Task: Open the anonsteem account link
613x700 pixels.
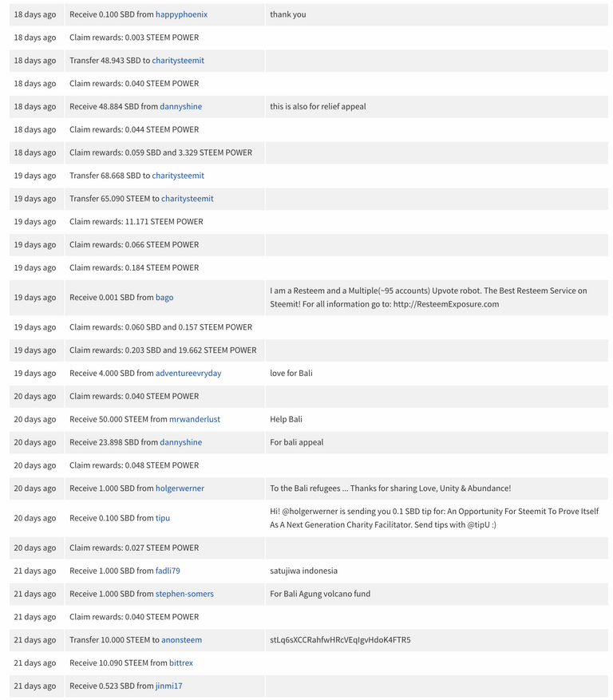Action: point(181,639)
